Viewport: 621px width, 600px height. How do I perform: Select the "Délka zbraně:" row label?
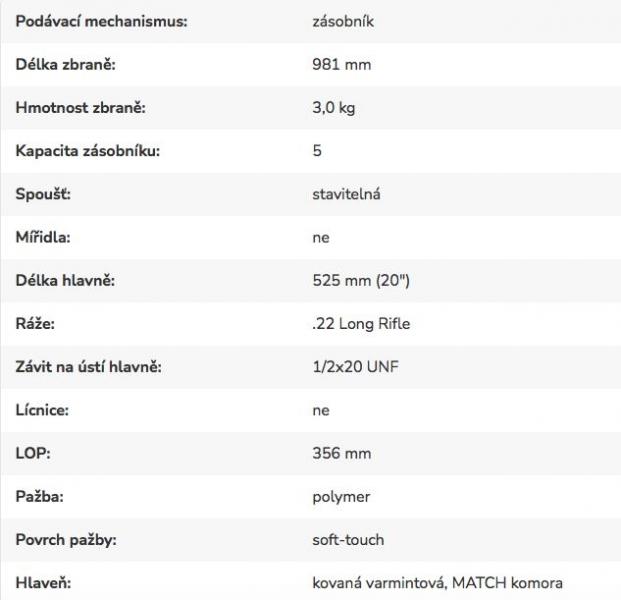(65, 64)
